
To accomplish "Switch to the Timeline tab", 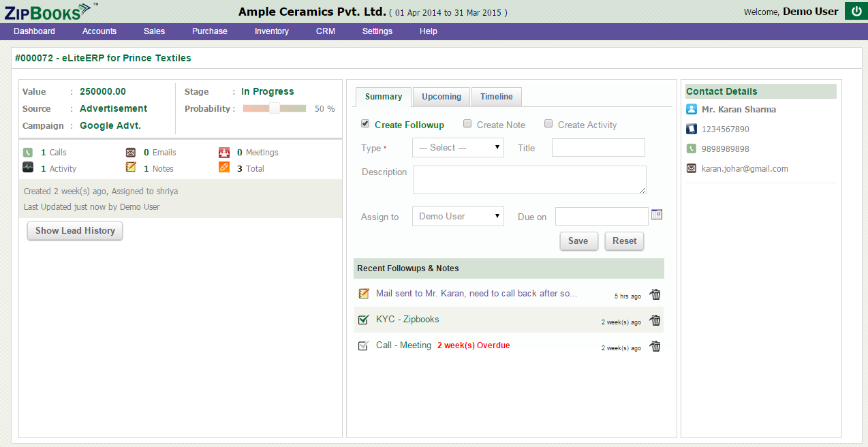I will 497,97.
